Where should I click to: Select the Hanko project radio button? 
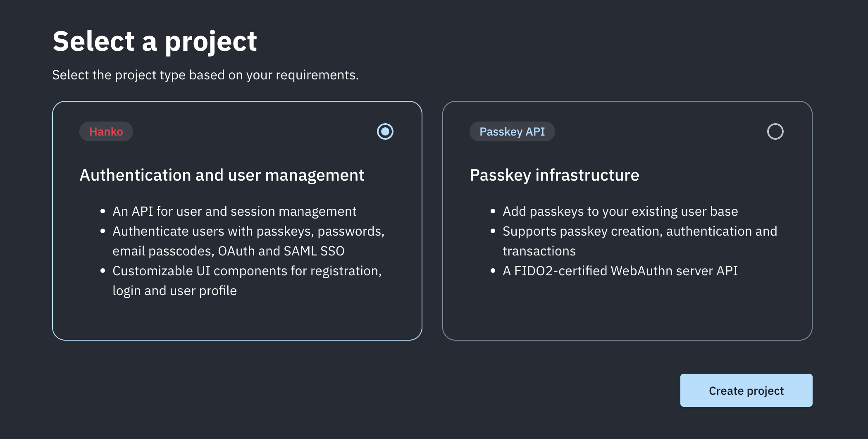click(385, 131)
